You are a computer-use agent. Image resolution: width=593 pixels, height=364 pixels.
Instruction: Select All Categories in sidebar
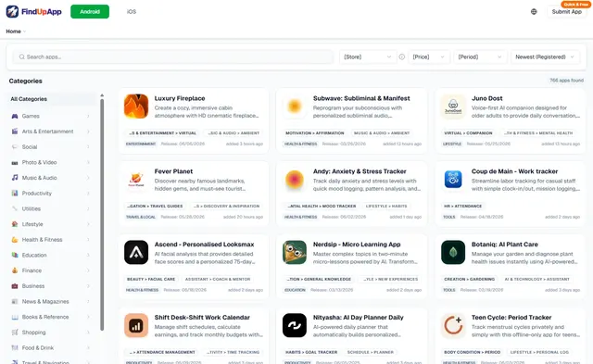(52, 99)
